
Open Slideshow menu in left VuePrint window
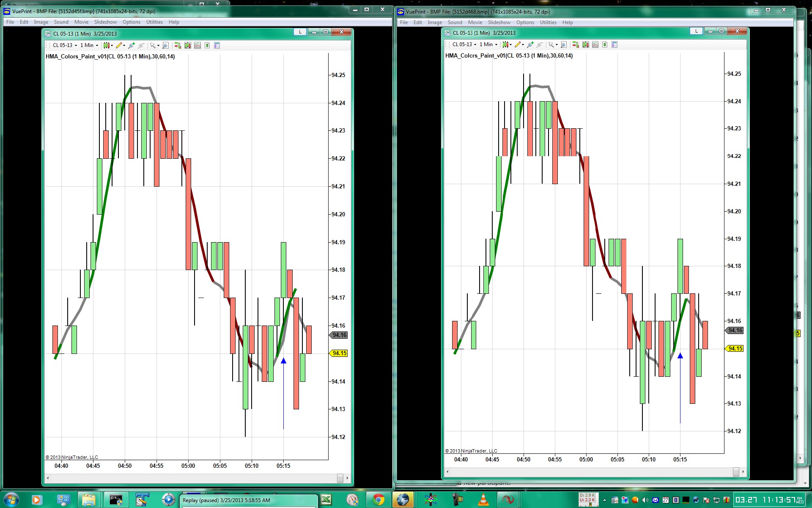105,22
